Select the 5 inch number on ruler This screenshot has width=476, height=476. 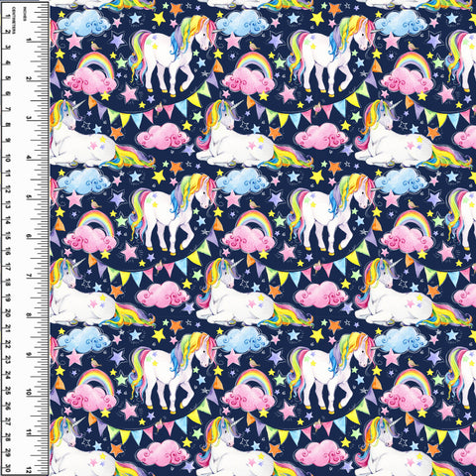29,197
